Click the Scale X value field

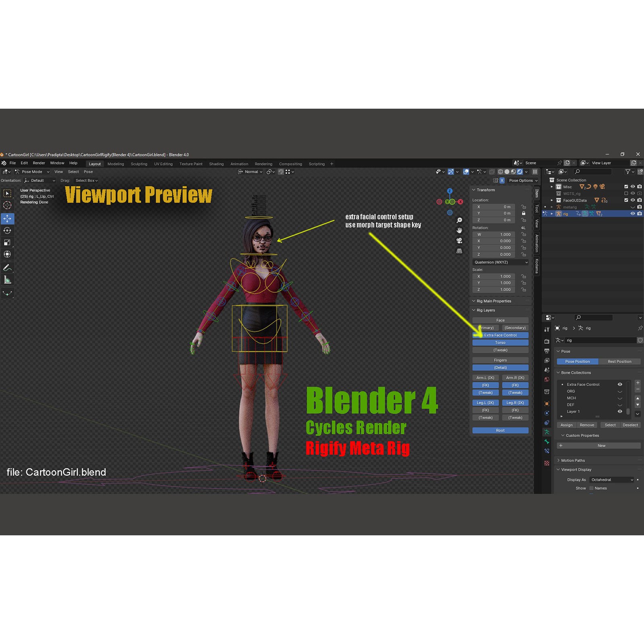(x=495, y=277)
